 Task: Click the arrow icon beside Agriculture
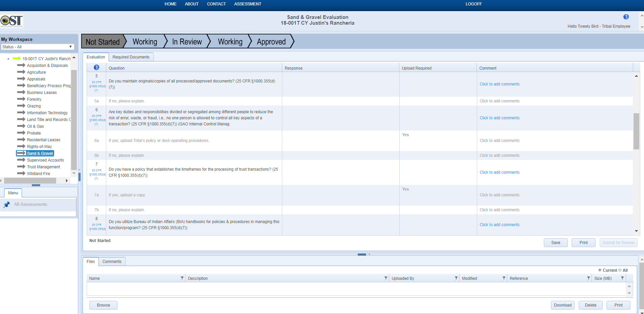[21, 72]
